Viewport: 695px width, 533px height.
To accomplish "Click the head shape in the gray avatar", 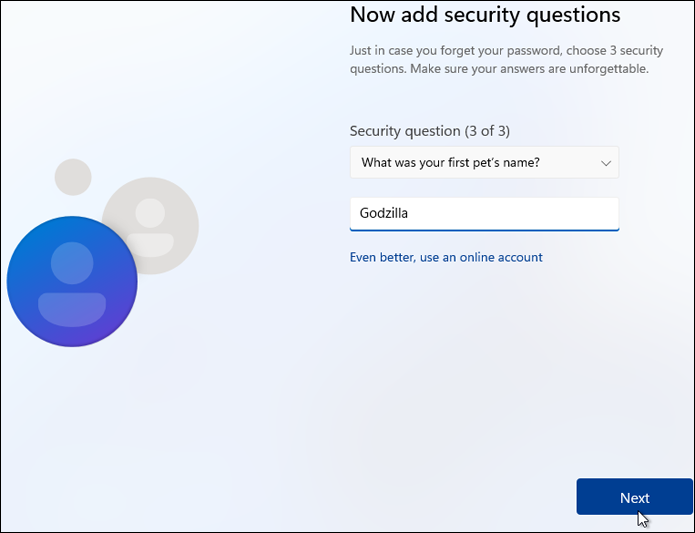I will click(x=150, y=211).
